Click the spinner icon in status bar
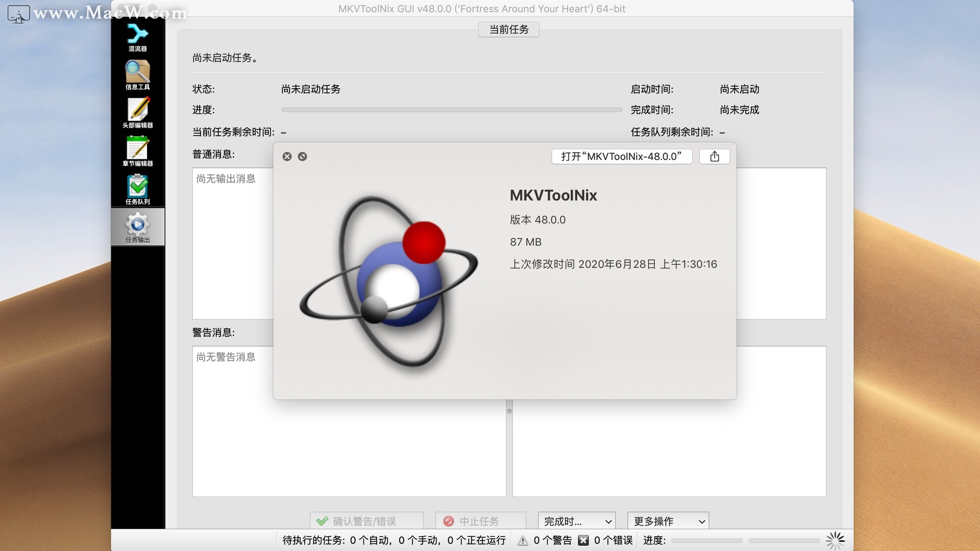This screenshot has height=551, width=980. [836, 540]
